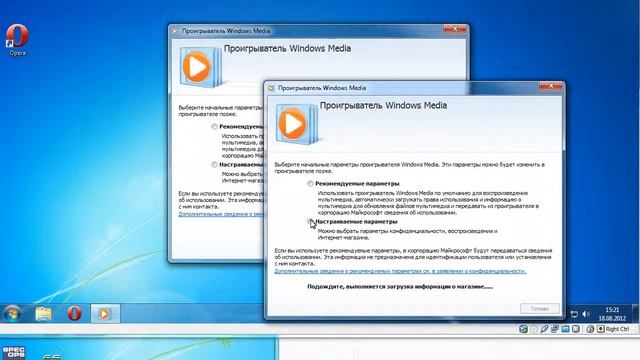Open Windows Explorer from the taskbar
Image resolution: width=640 pixels, height=360 pixels.
43,313
